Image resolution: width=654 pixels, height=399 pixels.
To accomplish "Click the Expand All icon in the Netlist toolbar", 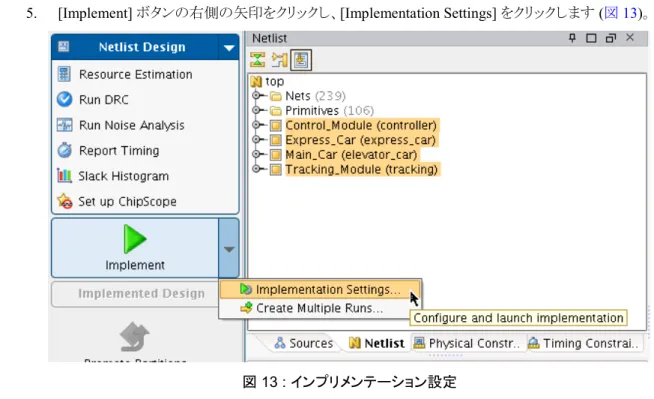I will [257, 60].
